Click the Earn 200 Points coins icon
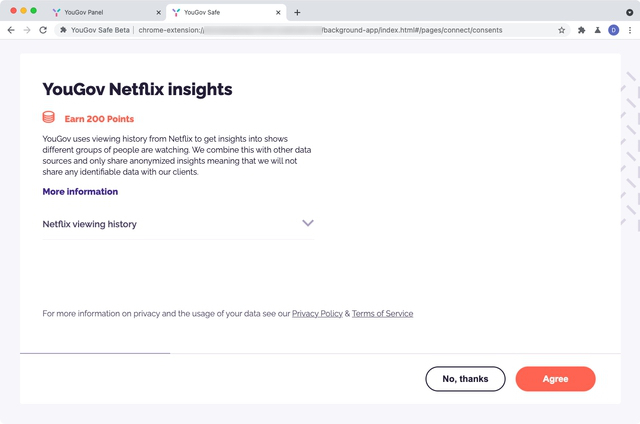Viewport: 640px width, 424px height. [x=49, y=117]
